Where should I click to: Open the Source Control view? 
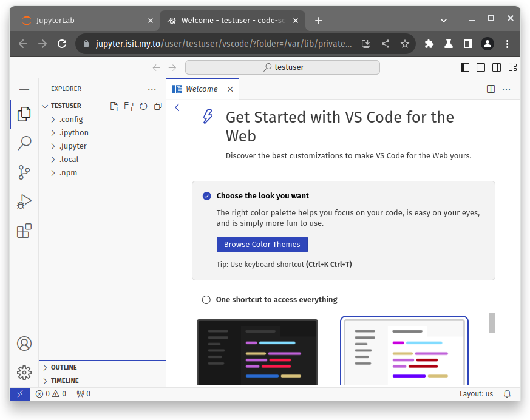coord(24,172)
